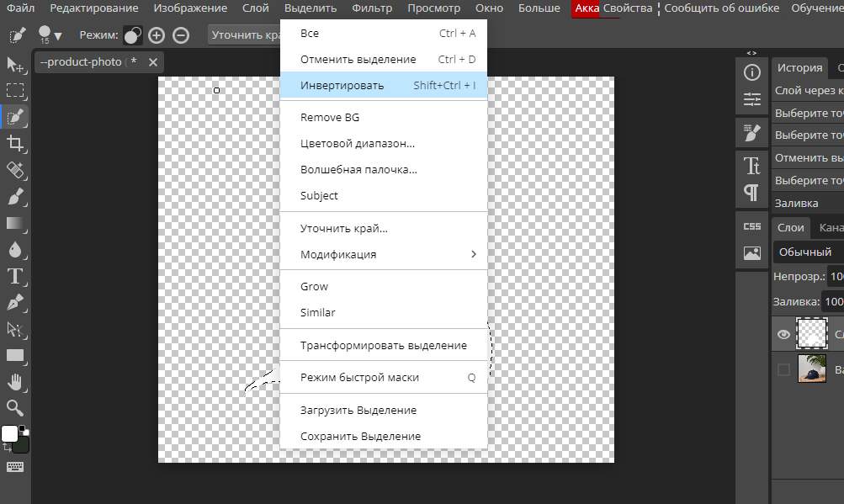Image resolution: width=844 pixels, height=504 pixels.
Task: Click Сообщить об ошибке link
Action: pyautogui.click(x=721, y=8)
